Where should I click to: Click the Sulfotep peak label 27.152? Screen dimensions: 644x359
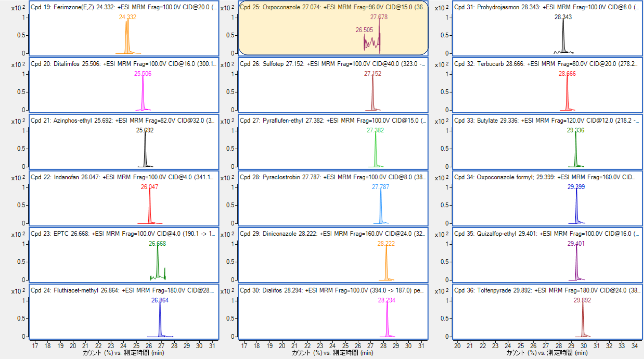pos(373,73)
